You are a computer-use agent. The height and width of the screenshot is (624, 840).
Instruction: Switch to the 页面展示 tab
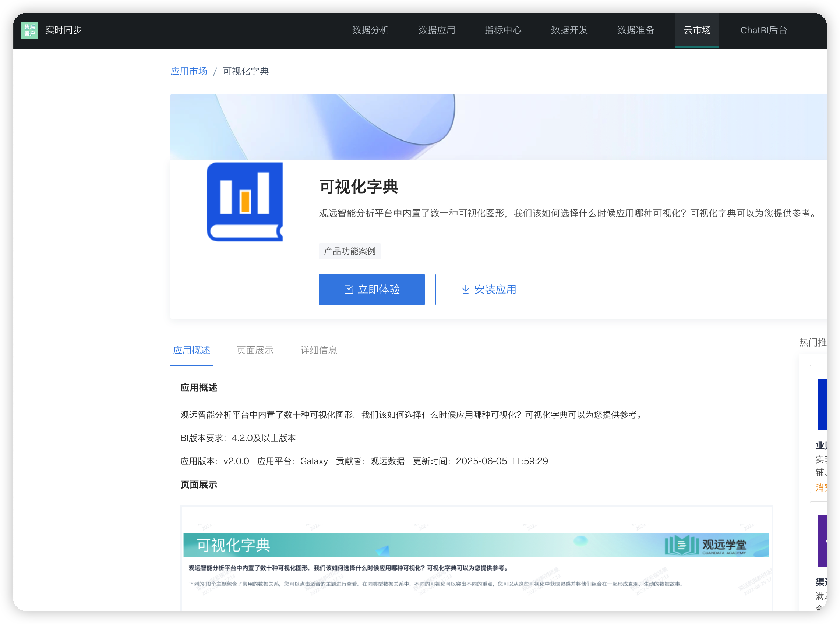[x=255, y=351]
